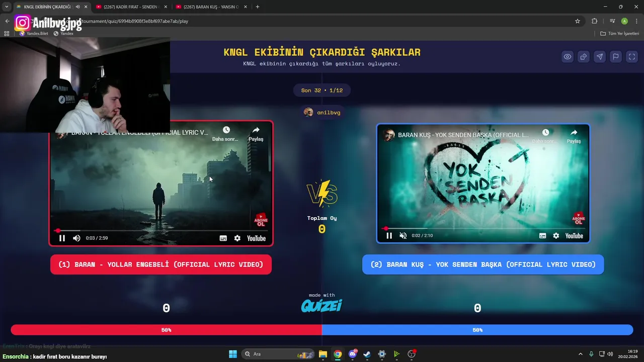Toggle subtitles on Yollar Engebeli video

pos(223,238)
